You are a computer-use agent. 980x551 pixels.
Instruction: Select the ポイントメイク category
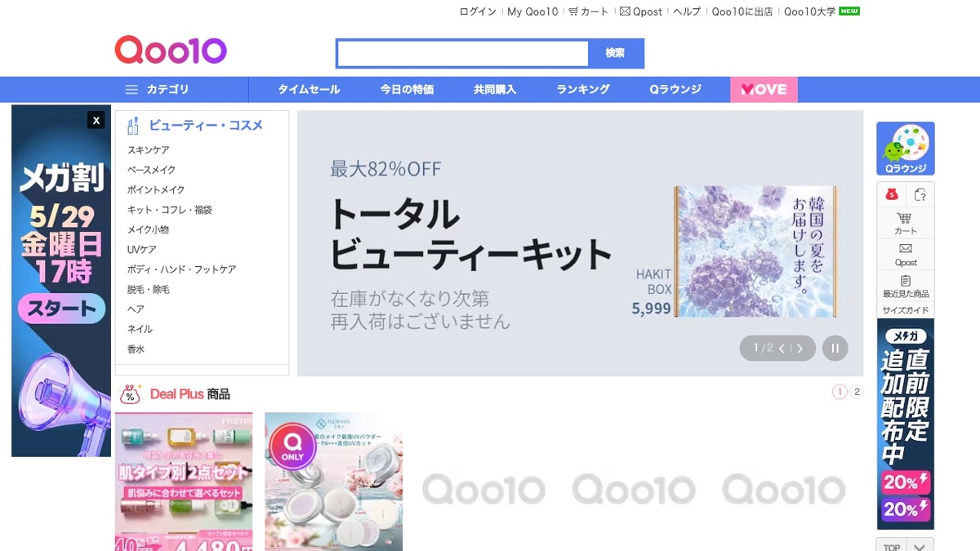156,189
